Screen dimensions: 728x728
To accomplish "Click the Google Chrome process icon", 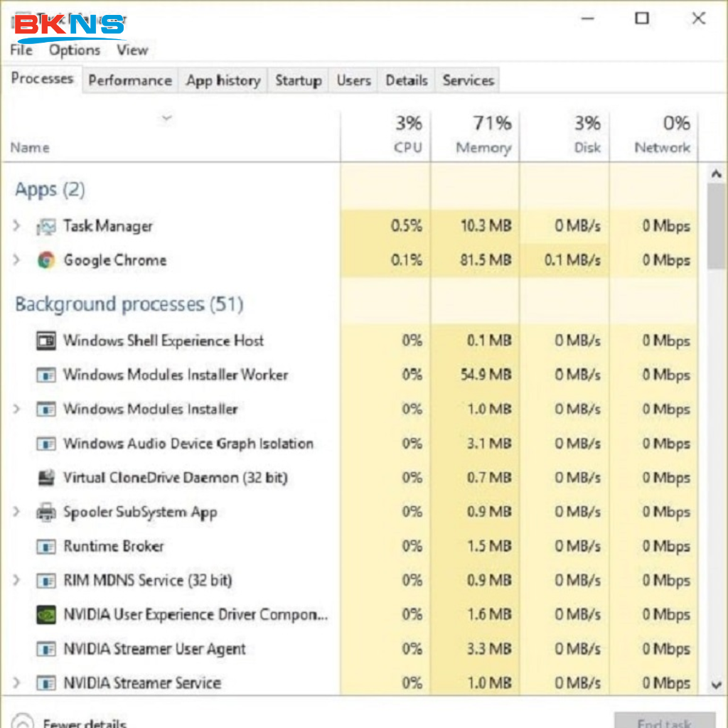I will coord(46,260).
